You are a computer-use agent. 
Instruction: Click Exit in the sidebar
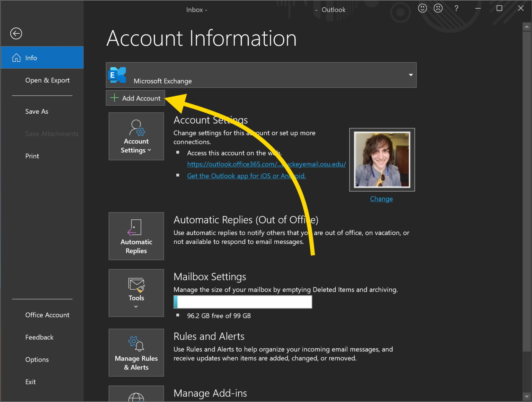30,382
